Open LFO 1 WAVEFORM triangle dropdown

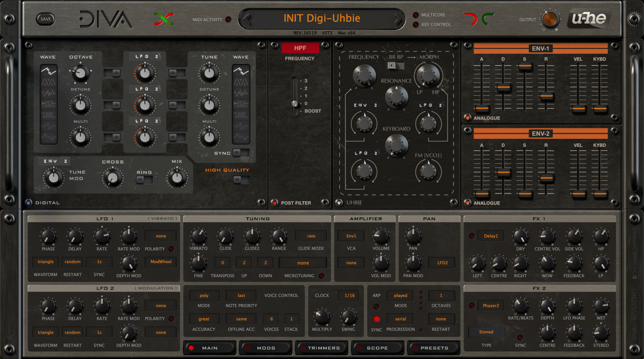coord(46,262)
